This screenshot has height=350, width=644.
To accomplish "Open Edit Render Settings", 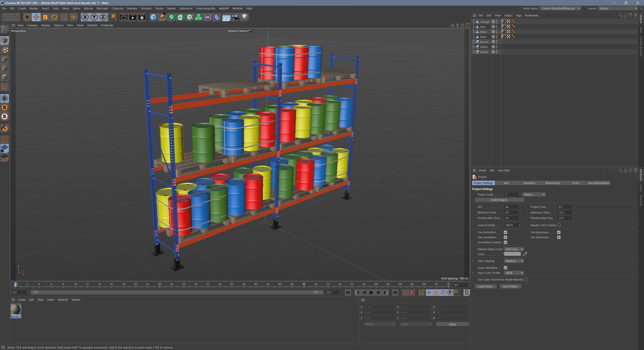I will click(142, 17).
